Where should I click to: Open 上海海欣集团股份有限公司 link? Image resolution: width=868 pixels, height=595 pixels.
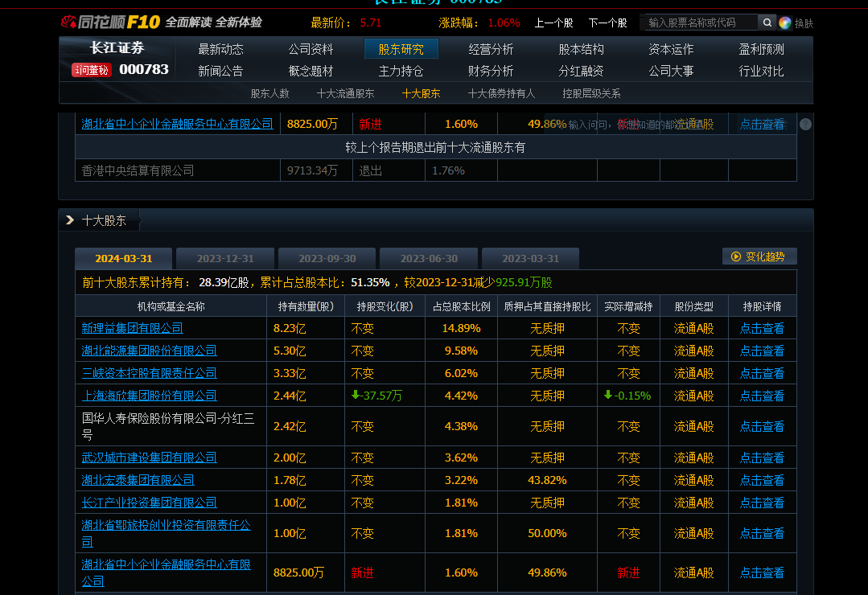click(150, 396)
